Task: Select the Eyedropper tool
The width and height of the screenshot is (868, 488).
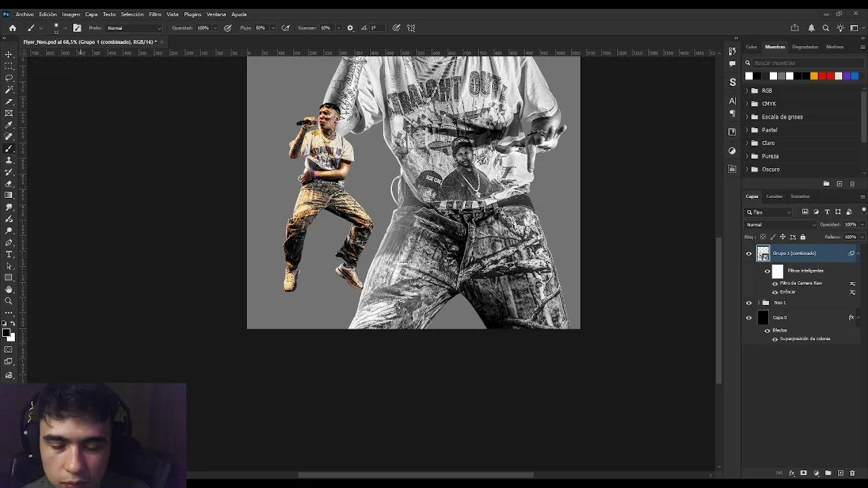Action: point(9,125)
